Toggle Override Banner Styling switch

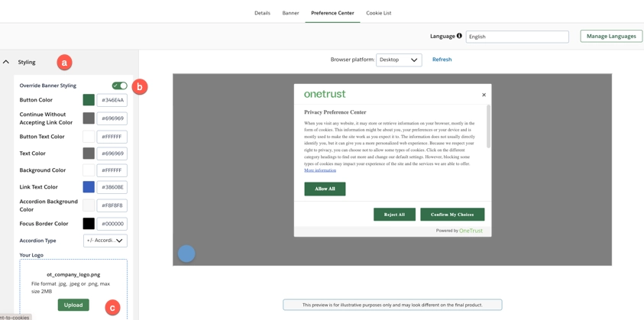pyautogui.click(x=119, y=86)
